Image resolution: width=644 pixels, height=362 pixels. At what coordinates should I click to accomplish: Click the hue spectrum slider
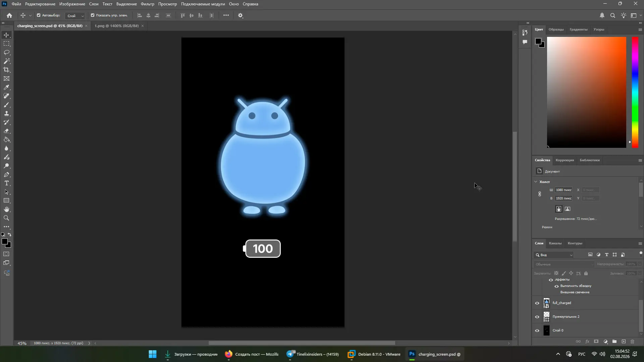[635, 92]
